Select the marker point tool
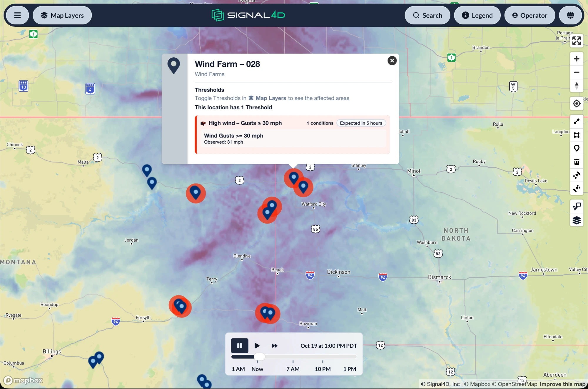The height and width of the screenshot is (389, 588). pos(577,148)
